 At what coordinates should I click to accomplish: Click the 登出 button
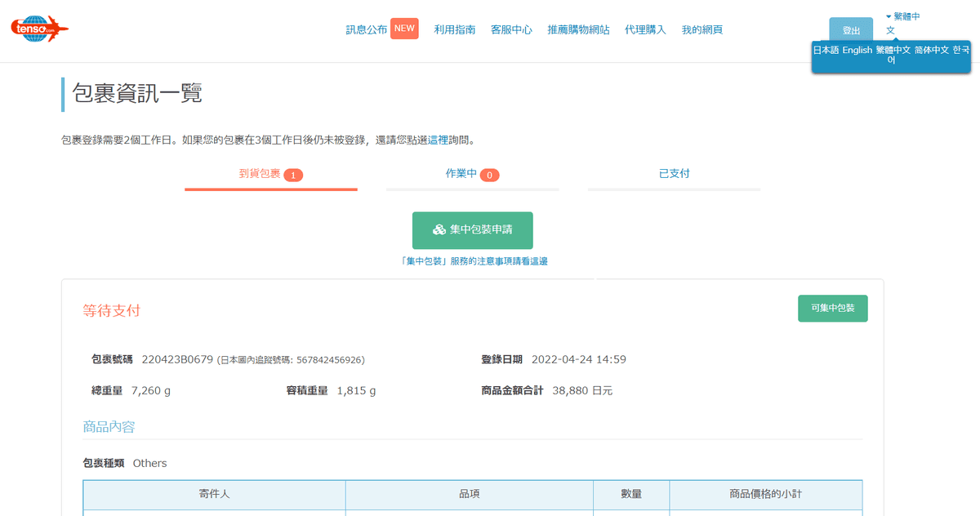coord(851,29)
